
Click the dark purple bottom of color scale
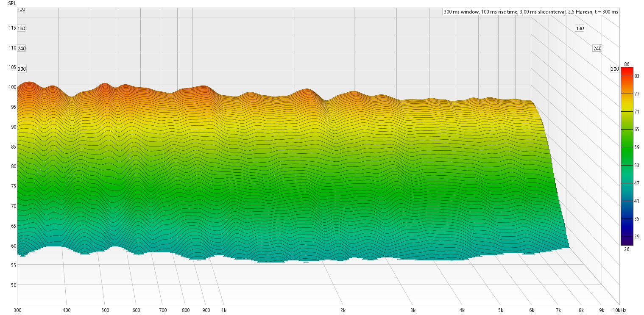click(x=627, y=241)
